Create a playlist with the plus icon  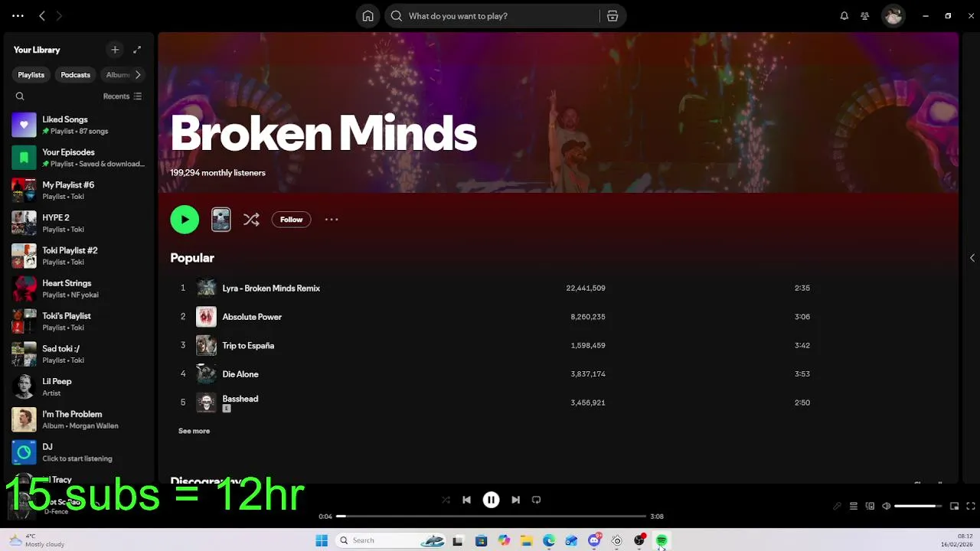pyautogui.click(x=115, y=50)
